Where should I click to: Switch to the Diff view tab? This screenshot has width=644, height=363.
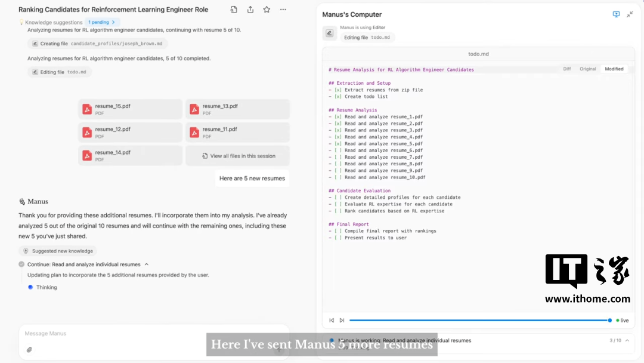pos(566,69)
